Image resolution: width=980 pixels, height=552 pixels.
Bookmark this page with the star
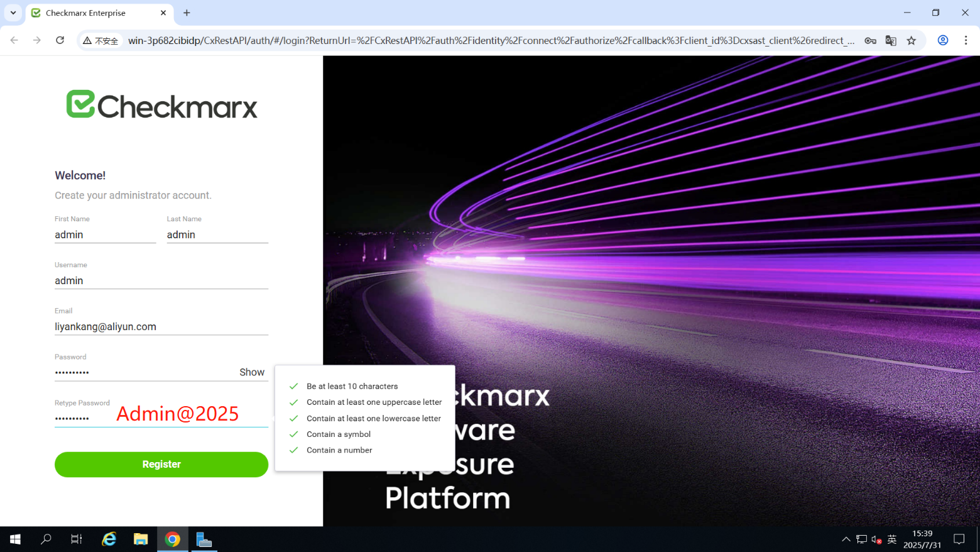tap(912, 40)
